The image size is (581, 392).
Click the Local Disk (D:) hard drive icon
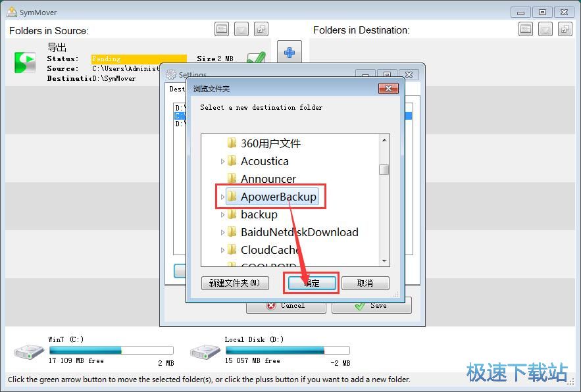tap(205, 351)
